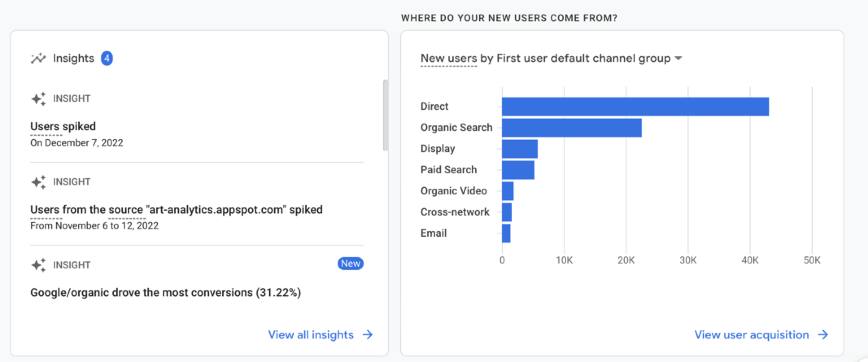Click View all insights
Screen dimensions: 868x362
click(x=310, y=335)
